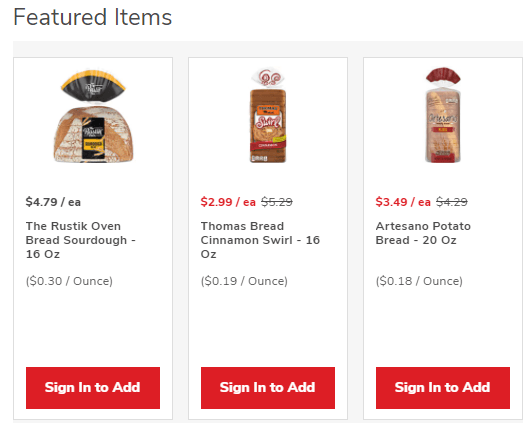Select the $2.99 / ea sale price
The image size is (523, 423).
coord(228,202)
